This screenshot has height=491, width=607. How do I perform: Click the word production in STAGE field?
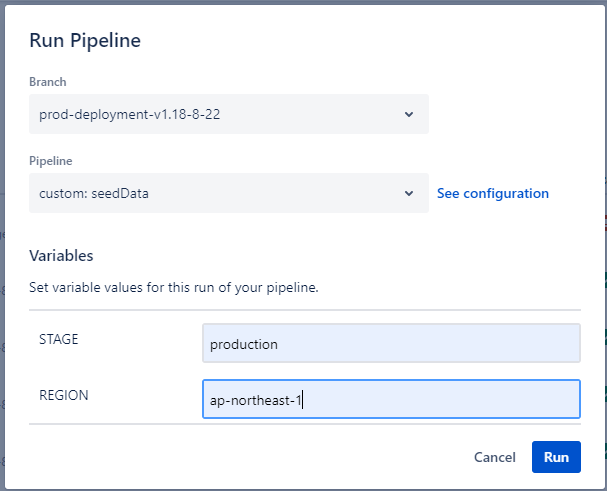pyautogui.click(x=243, y=344)
